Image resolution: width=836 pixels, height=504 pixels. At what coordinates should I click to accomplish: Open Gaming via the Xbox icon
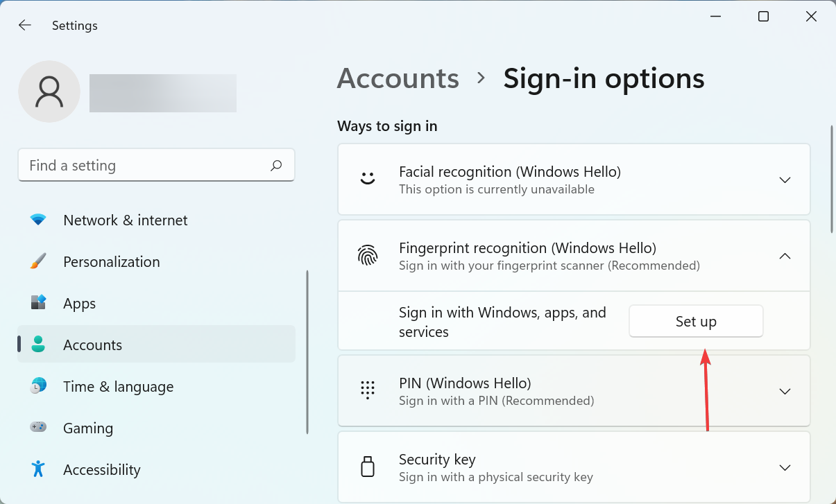point(40,428)
